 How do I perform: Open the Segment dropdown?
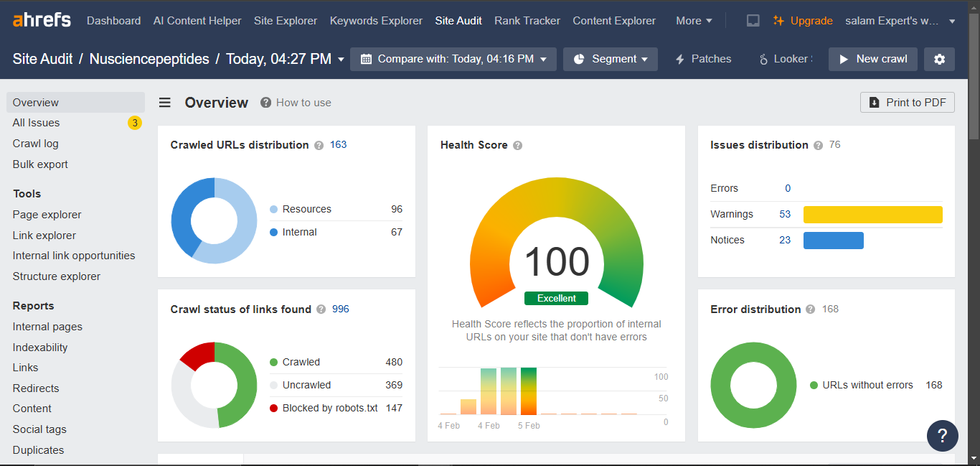[x=611, y=59]
